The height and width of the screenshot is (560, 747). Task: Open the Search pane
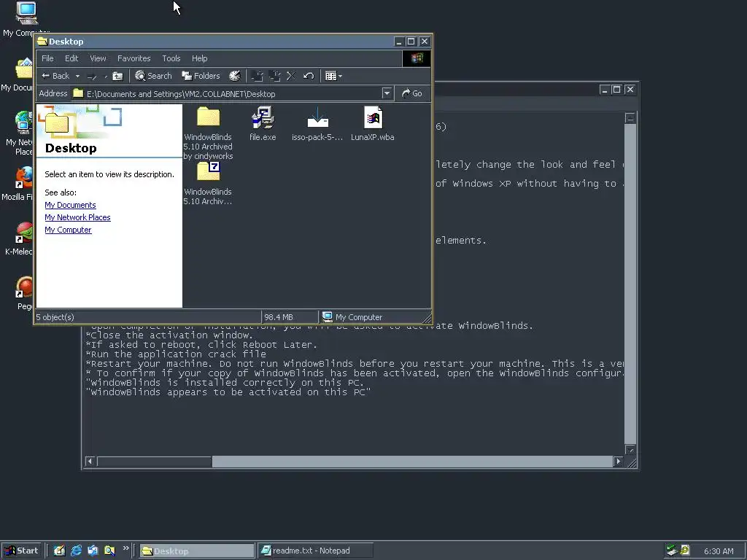153,76
